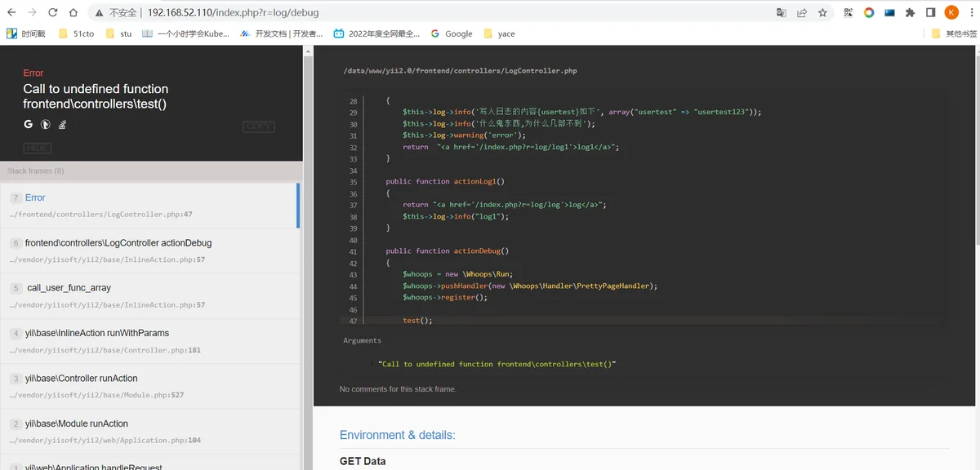Click the GET Data heading
This screenshot has height=470, width=980.
point(363,461)
